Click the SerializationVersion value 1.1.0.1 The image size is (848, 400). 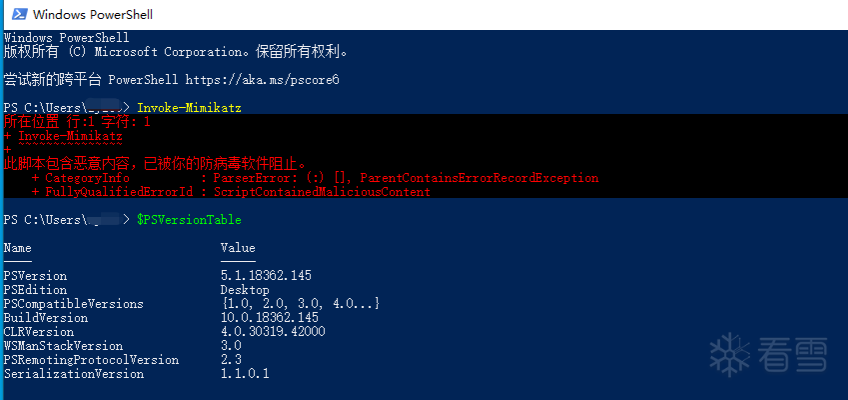(x=245, y=374)
